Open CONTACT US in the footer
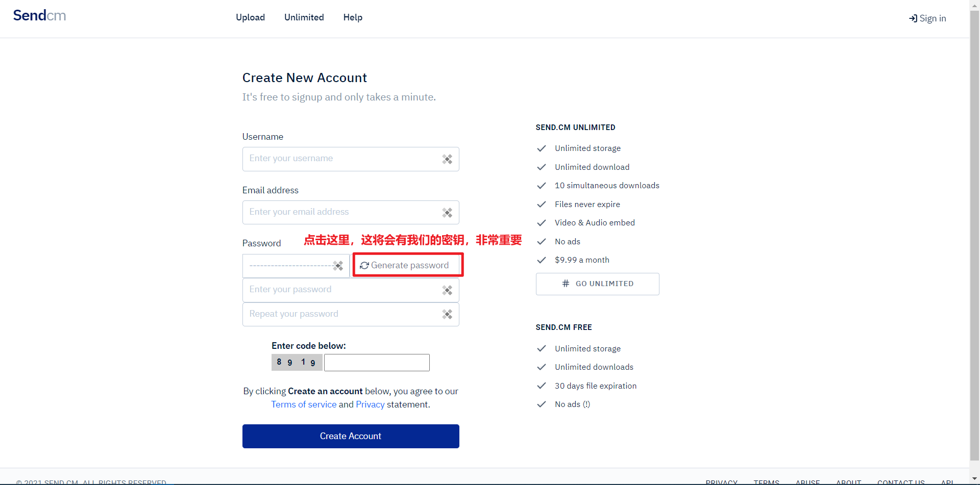Image resolution: width=980 pixels, height=485 pixels. 901,481
